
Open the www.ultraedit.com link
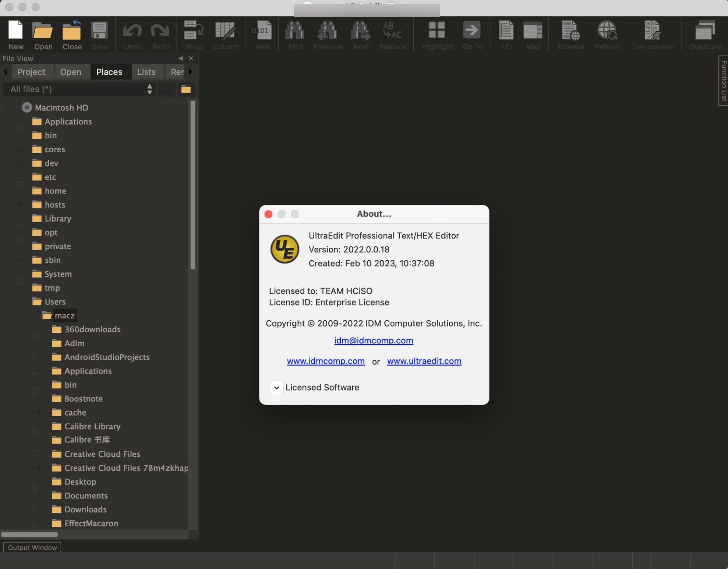(x=424, y=361)
